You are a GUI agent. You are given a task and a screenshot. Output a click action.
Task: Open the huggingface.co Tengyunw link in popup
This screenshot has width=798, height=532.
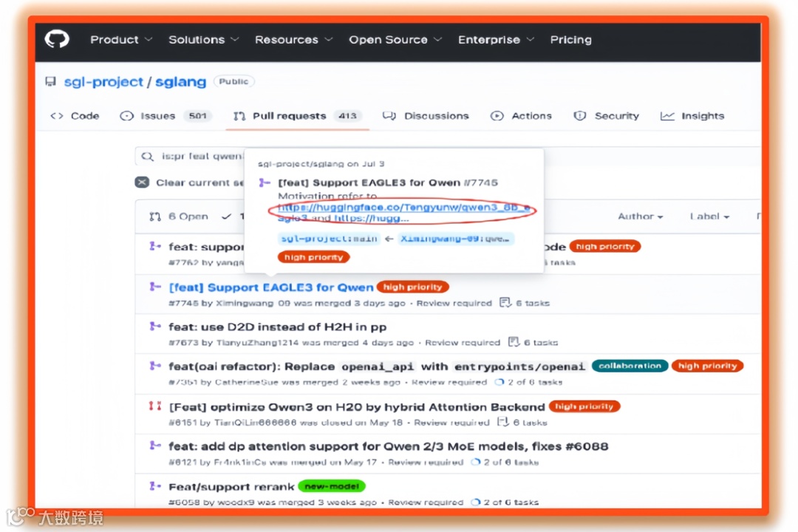click(x=404, y=207)
